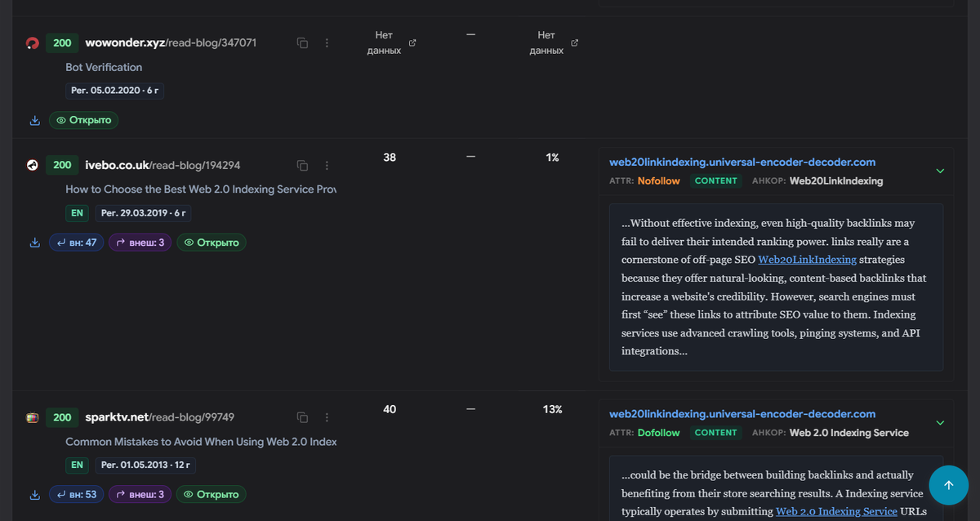Screen dimensions: 980x521
Task: Copy the ivebo.co.uk URL with the copy icon
Action: point(302,165)
